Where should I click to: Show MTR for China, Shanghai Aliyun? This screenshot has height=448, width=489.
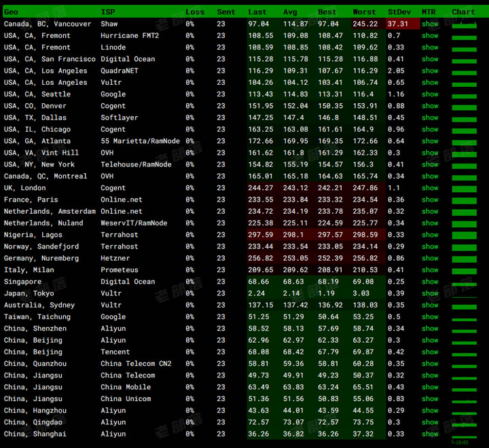(430, 434)
